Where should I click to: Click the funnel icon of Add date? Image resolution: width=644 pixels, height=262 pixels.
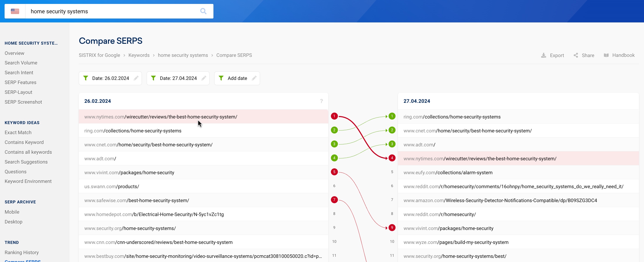[x=221, y=78]
